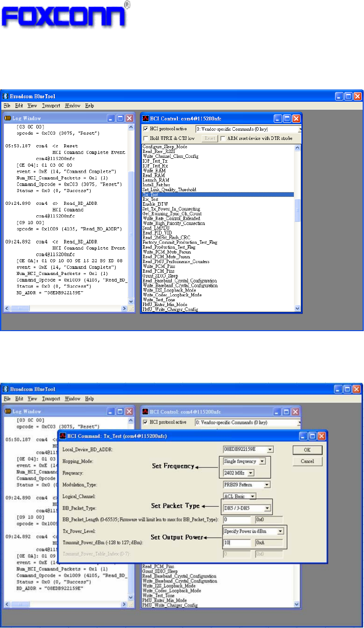
Task: Click the 0xA hex field beside Transmit_Power_dBm
Action: 269,543
